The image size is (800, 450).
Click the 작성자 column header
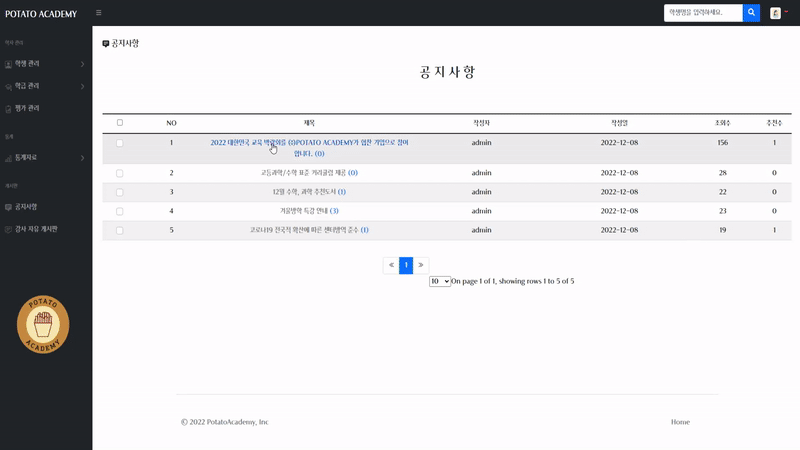(481, 123)
